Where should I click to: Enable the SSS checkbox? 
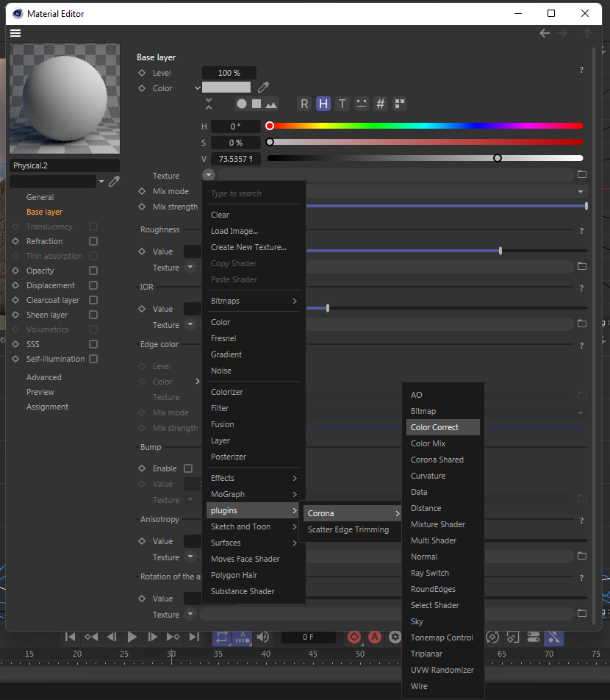93,344
